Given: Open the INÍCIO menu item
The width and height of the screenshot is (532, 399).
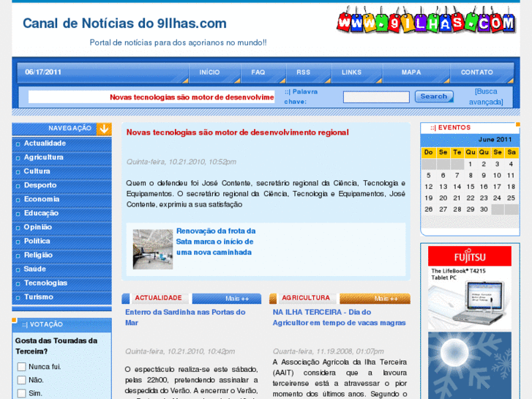Looking at the screenshot, I should point(209,72).
